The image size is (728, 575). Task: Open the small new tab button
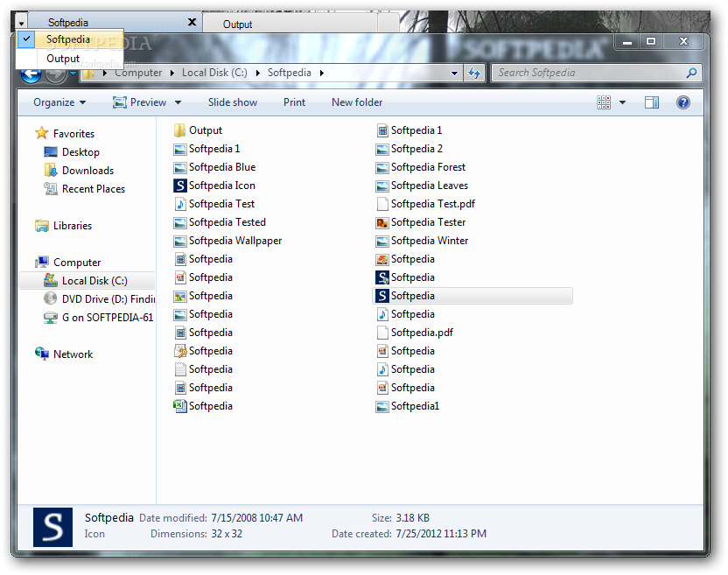pyautogui.click(x=388, y=24)
